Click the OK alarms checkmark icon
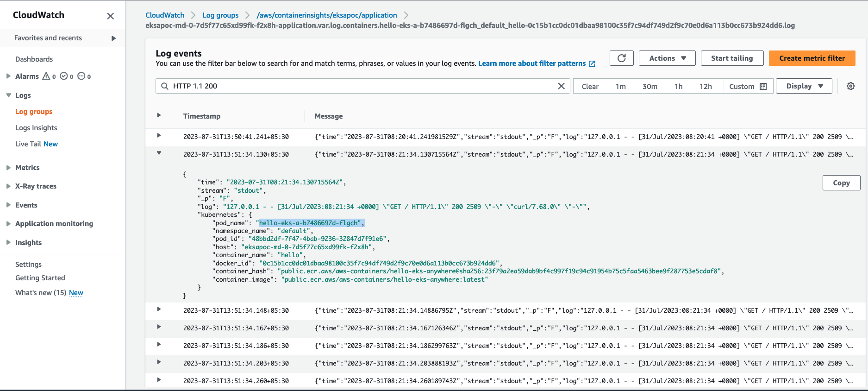 64,76
